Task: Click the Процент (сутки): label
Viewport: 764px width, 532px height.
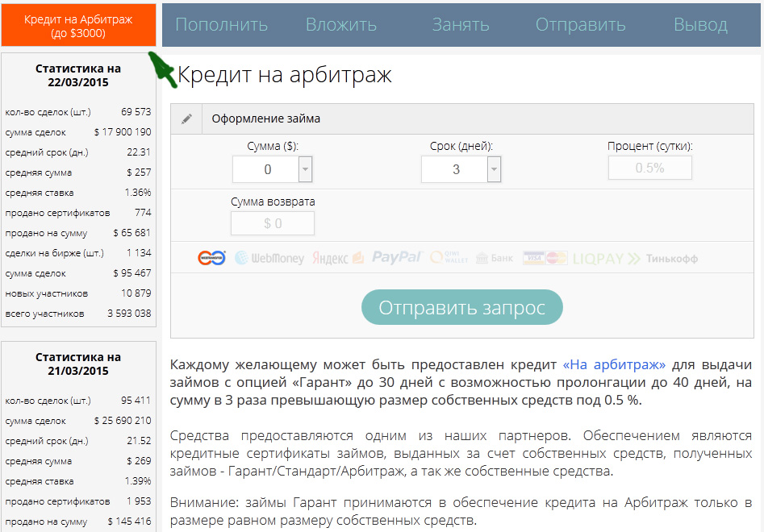Action: [x=650, y=147]
